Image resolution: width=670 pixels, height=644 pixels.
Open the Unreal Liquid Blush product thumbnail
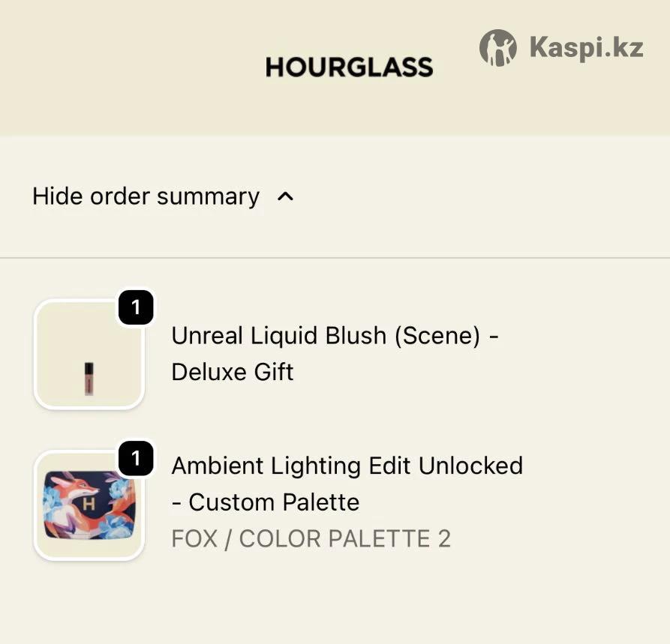(x=89, y=354)
